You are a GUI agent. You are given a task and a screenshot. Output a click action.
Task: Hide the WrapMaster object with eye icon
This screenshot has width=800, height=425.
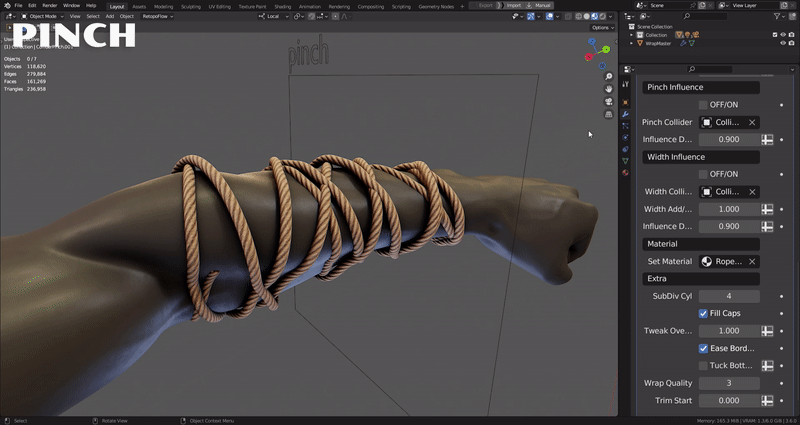(783, 43)
